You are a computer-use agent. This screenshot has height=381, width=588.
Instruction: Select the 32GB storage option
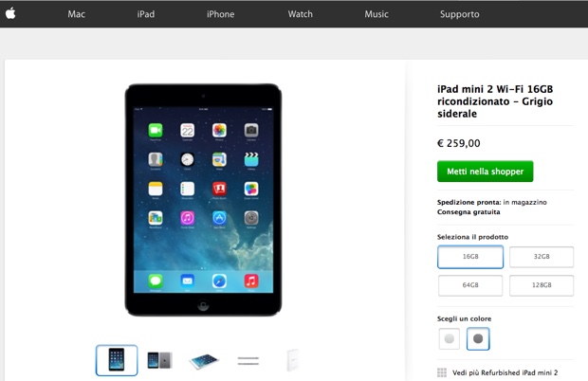pos(542,257)
